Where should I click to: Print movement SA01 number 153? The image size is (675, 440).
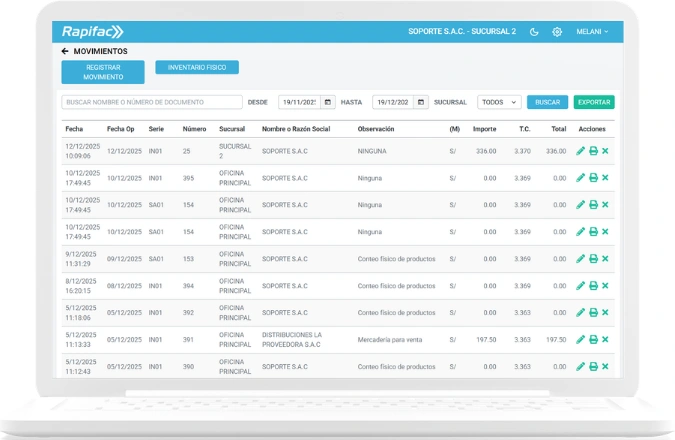point(593,259)
